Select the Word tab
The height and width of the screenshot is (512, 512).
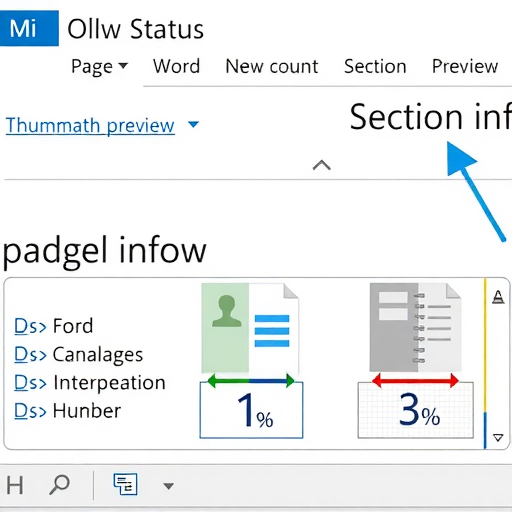[x=176, y=66]
